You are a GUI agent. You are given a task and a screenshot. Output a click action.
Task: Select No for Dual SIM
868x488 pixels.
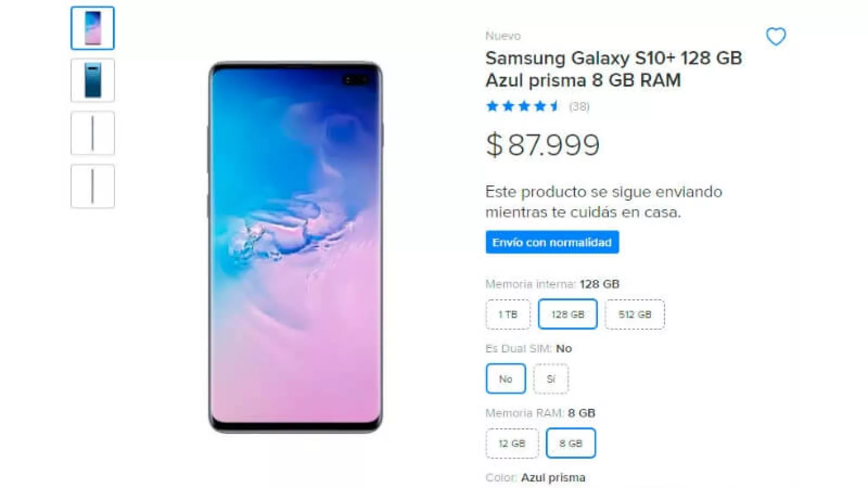(x=506, y=378)
